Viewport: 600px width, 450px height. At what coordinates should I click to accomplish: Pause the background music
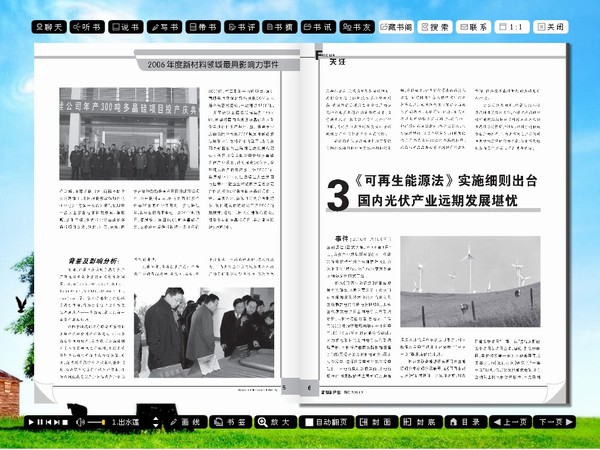(x=40, y=422)
